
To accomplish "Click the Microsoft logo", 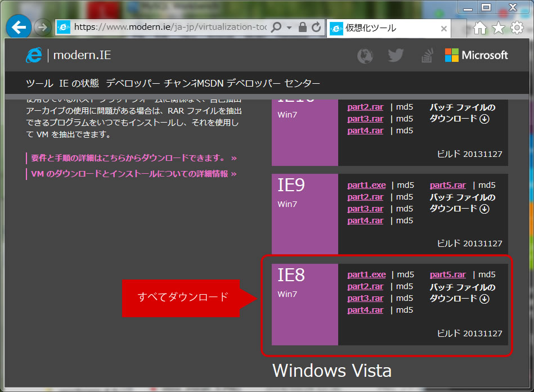I will pos(476,55).
